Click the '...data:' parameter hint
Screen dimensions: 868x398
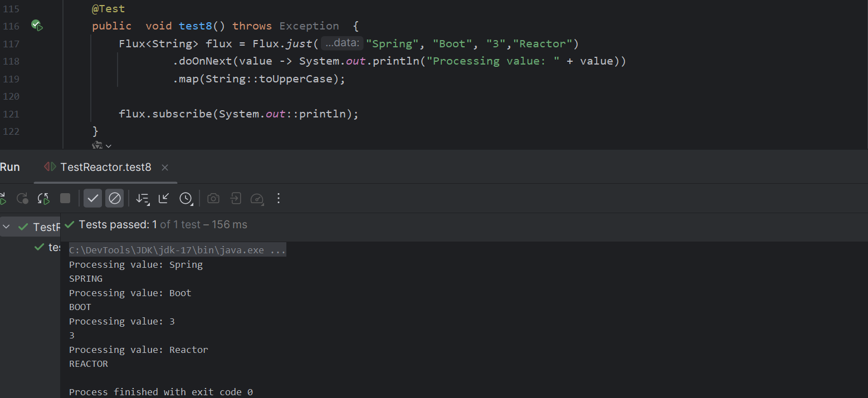coord(342,43)
